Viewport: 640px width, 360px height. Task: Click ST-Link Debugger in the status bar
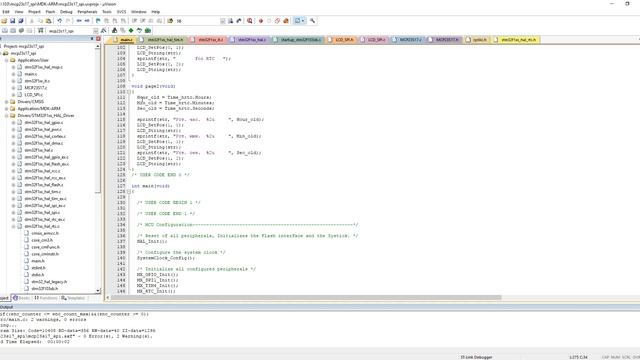[x=476, y=357]
